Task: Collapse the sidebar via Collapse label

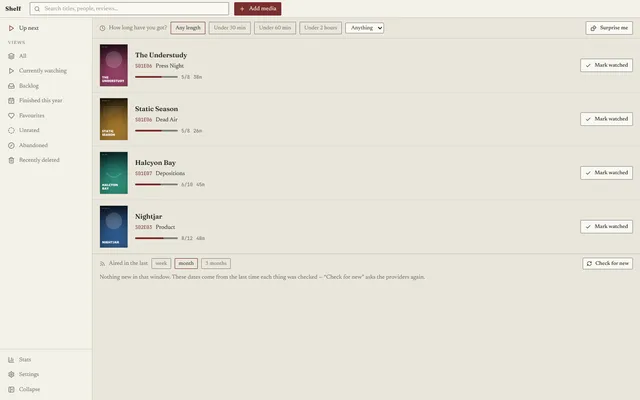Action: click(29, 389)
